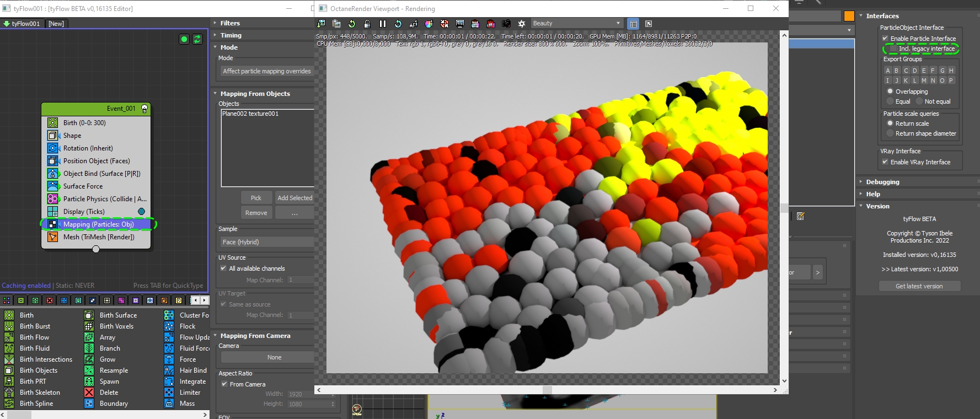The width and height of the screenshot is (980, 419).
Task: Click Get latest version button
Action: pos(919,286)
